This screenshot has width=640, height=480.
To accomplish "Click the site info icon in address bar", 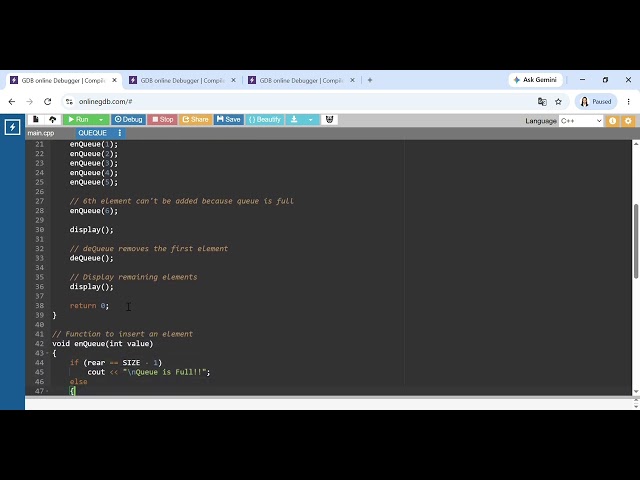I will point(69,102).
